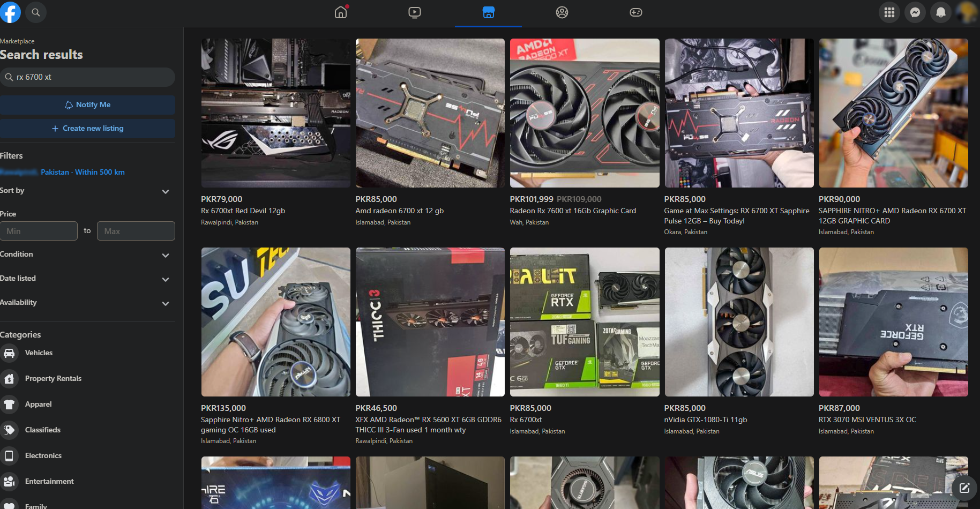Screen dimensions: 980x509
Task: Open the Gaming icon in top bar
Action: pos(635,12)
